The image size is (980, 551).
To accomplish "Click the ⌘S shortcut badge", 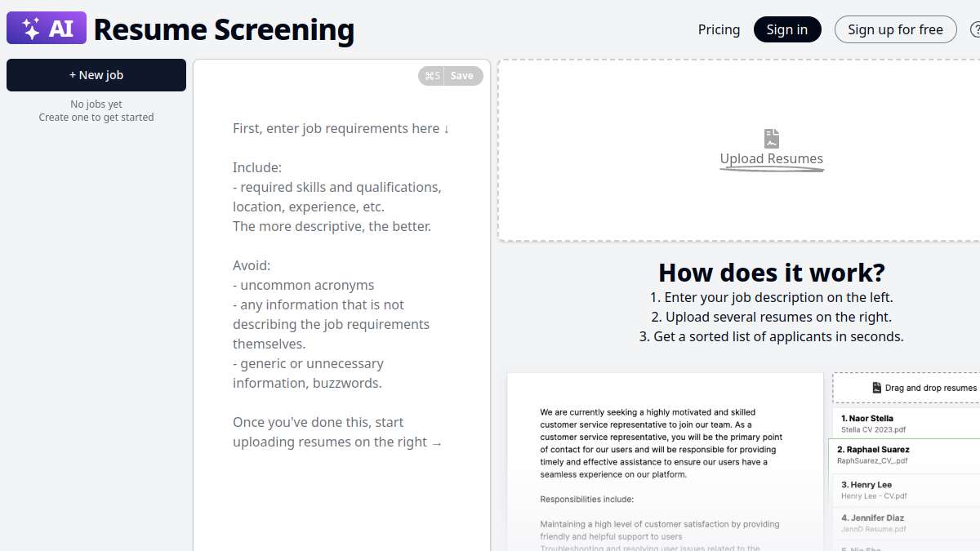I will tap(432, 76).
